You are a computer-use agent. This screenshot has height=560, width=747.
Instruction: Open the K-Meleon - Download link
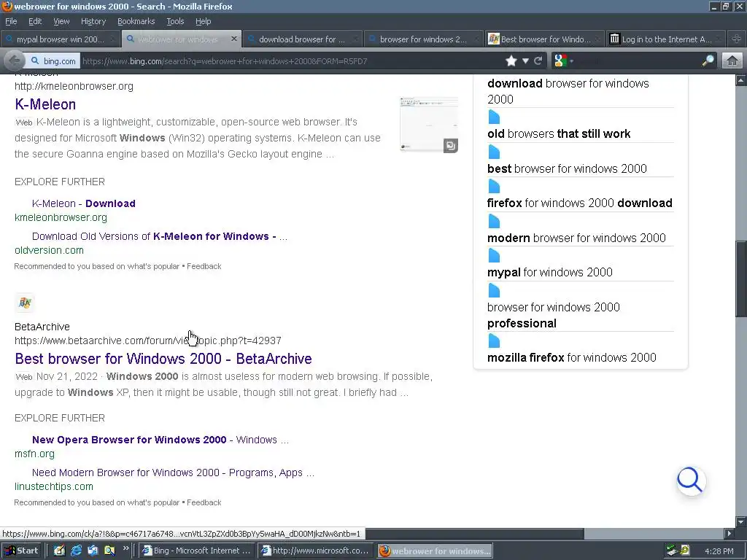(83, 203)
